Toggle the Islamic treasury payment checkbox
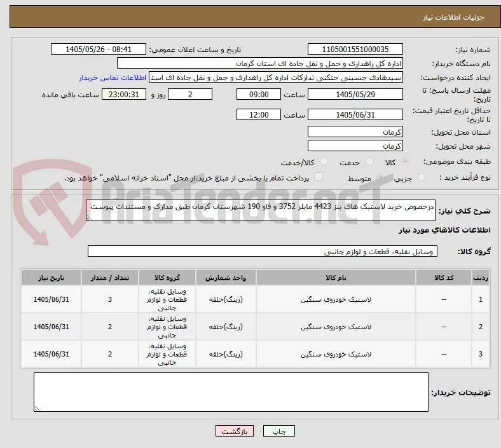 click(x=319, y=177)
